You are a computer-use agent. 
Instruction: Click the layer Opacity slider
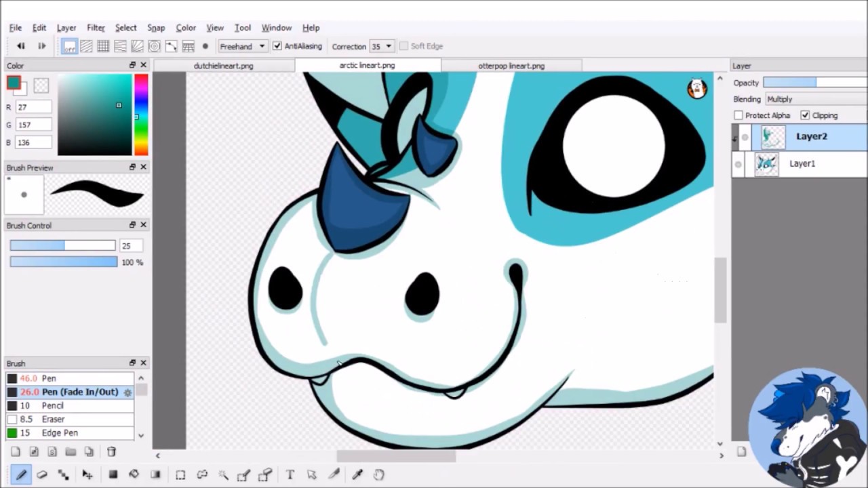click(815, 83)
